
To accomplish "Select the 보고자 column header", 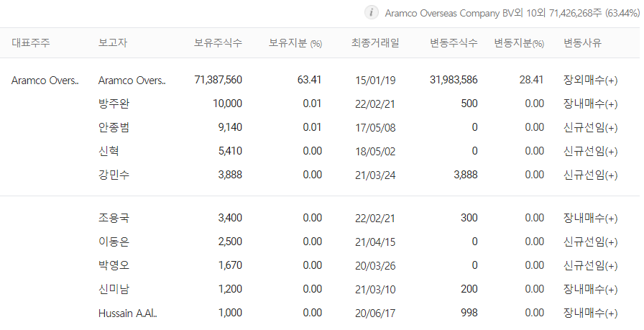I will pyautogui.click(x=113, y=42).
